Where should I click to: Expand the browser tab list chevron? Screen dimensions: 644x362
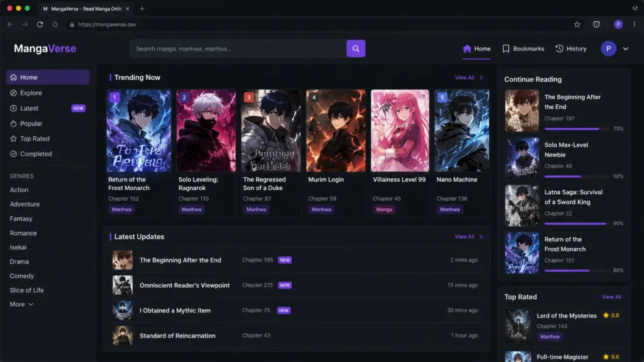tap(635, 8)
